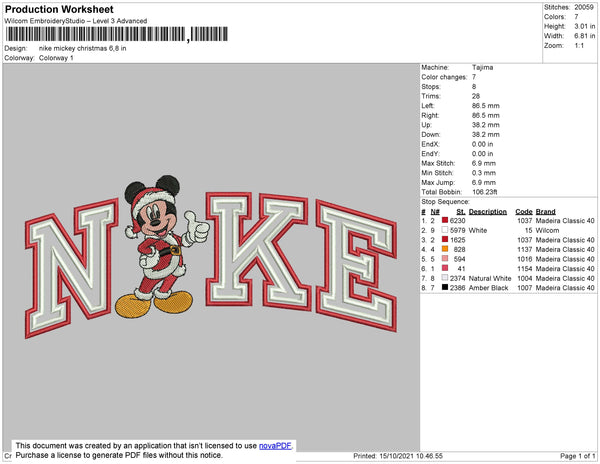Click the 'Up:' label
Screen dimensions: 600x464
point(426,125)
